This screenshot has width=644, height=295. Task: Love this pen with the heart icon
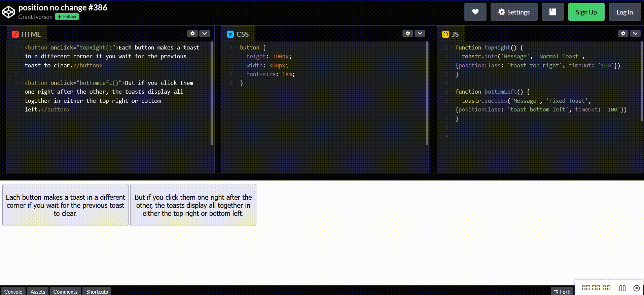(x=475, y=12)
